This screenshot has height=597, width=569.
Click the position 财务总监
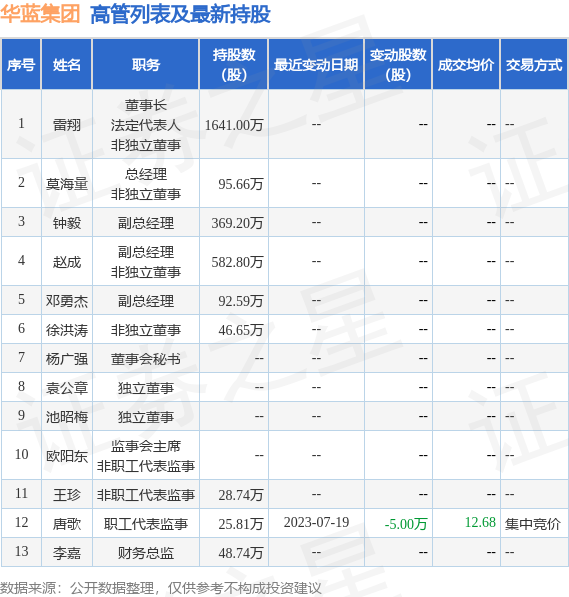pos(145,553)
